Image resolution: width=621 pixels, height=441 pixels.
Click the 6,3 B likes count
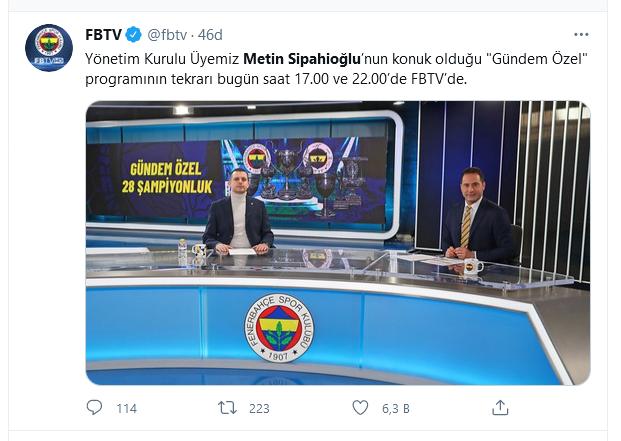[396, 409]
